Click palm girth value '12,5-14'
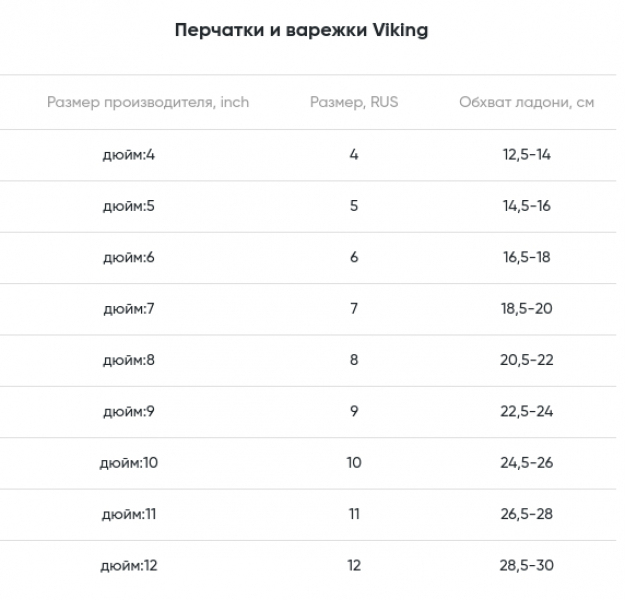The height and width of the screenshot is (600, 625). point(526,155)
